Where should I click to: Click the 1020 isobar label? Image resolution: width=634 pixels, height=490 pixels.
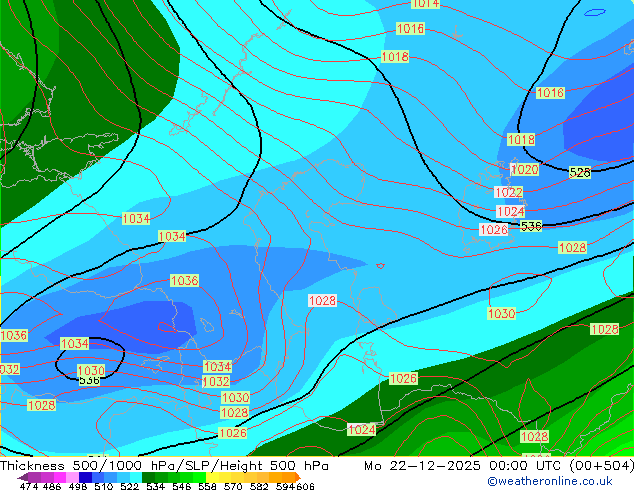pos(525,169)
